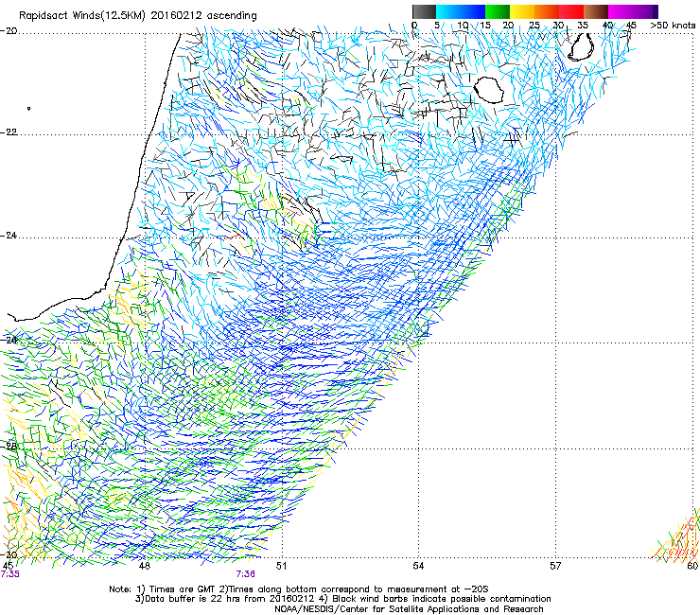700x615 pixels.
Task: Click the '-24' latitude label
Action: (9, 236)
